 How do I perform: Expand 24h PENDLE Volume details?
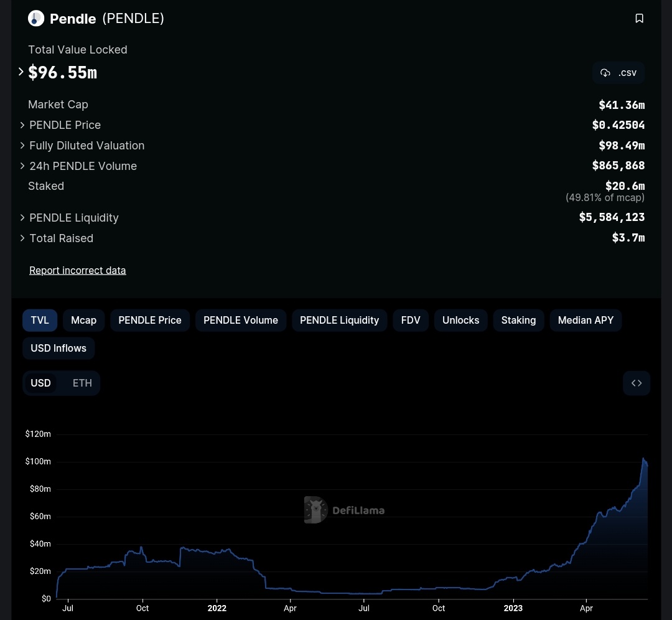pyautogui.click(x=22, y=166)
